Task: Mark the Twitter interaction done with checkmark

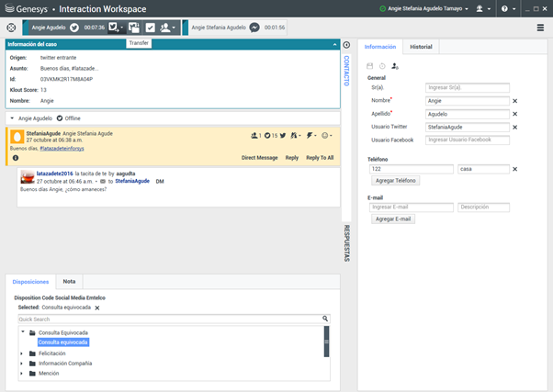Action: click(151, 28)
